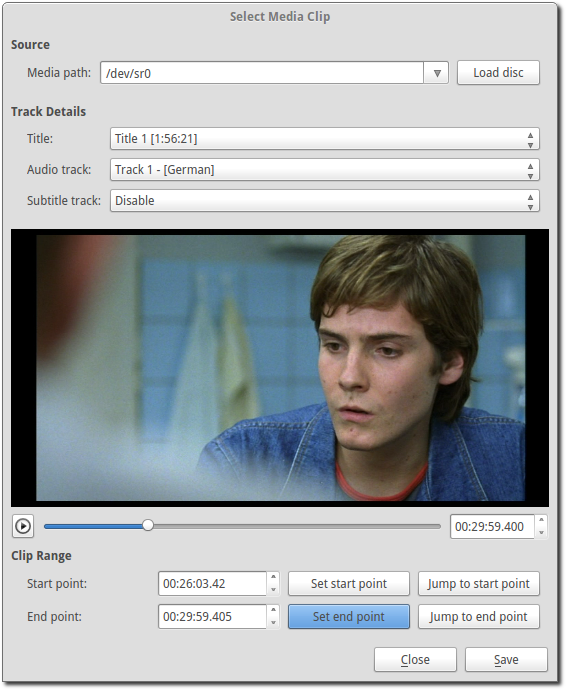Open the Media path dropdown arrow
566x690 pixels.
[436, 73]
